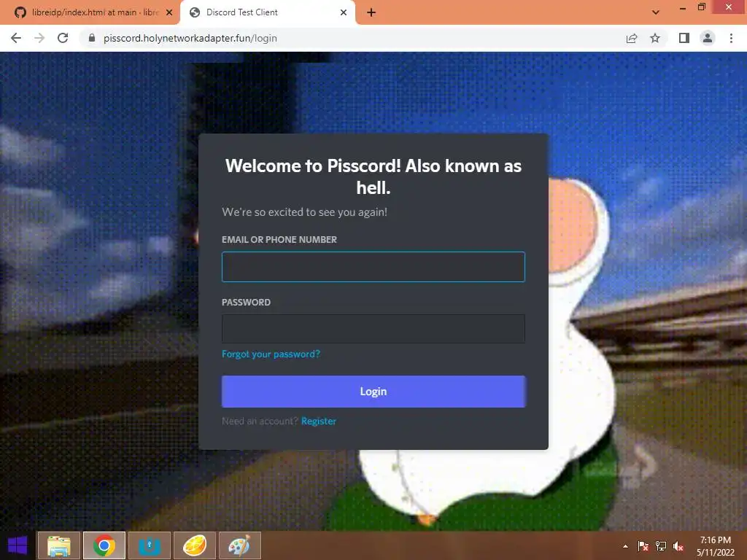
Task: Reload the page with refresh icon
Action: (x=63, y=38)
